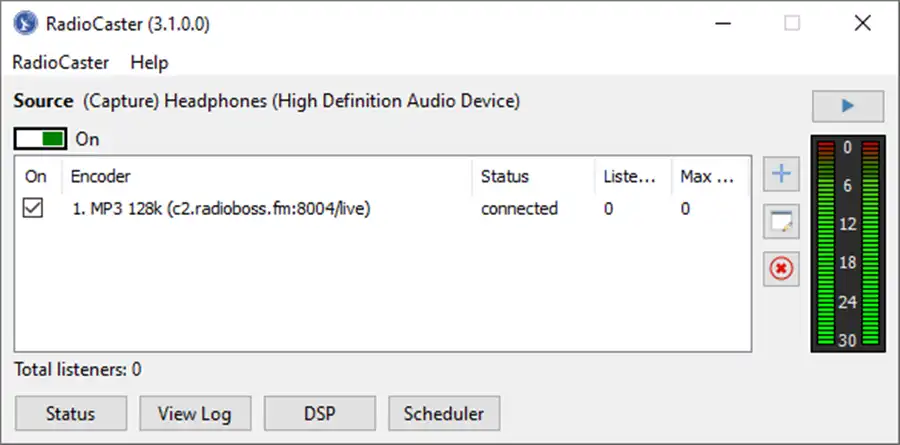Open View Log
The height and width of the screenshot is (445, 900).
tap(195, 413)
